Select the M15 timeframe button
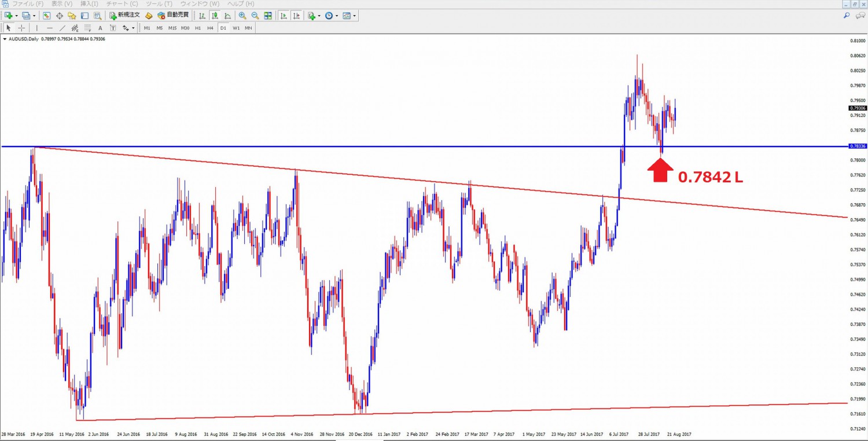This screenshot has width=868, height=441. click(172, 28)
